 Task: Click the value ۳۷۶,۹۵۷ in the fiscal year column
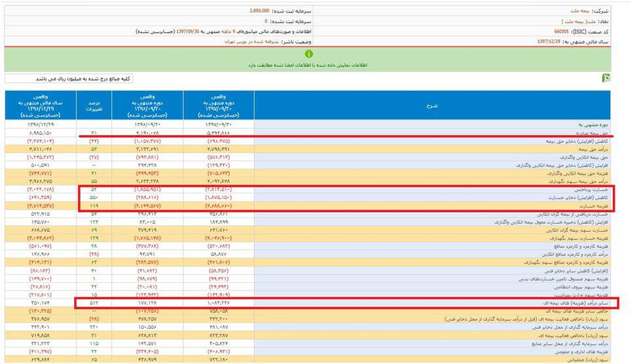click(41, 319)
